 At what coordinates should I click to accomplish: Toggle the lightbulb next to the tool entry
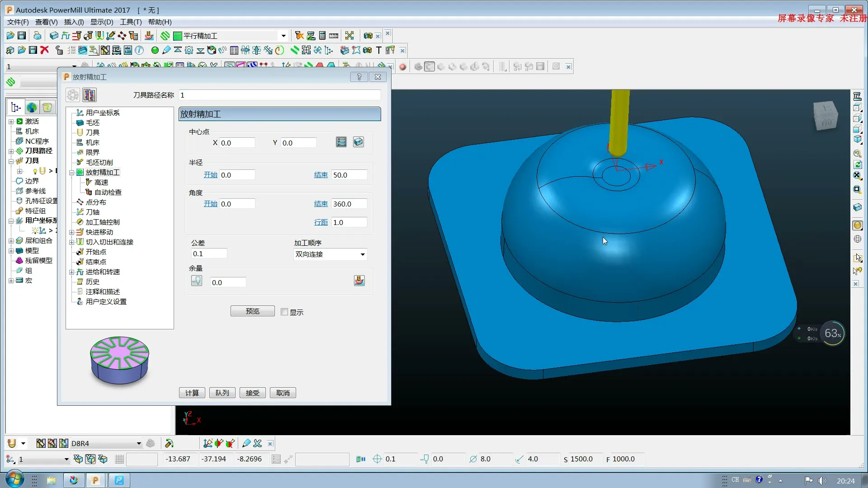tap(35, 171)
